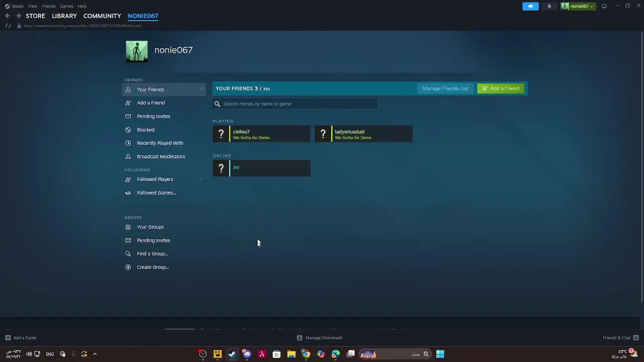Click the taskbar volume speaker icon

pyautogui.click(x=29, y=354)
